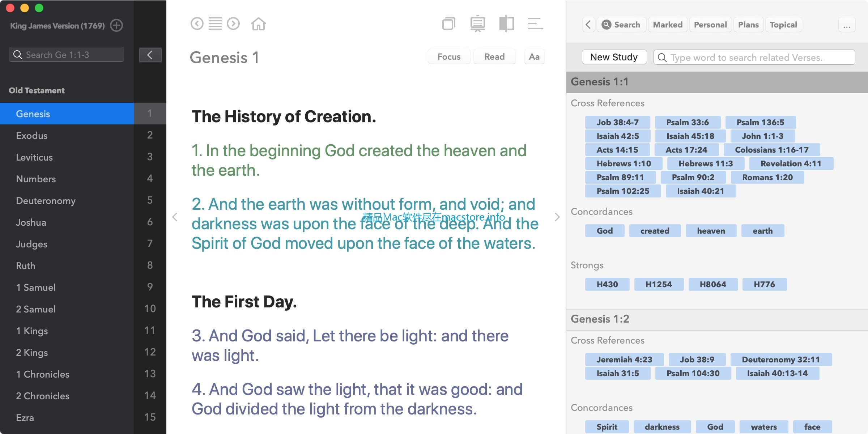Go to next chapter circle arrow
Screen dimensions: 868x434
(233, 24)
